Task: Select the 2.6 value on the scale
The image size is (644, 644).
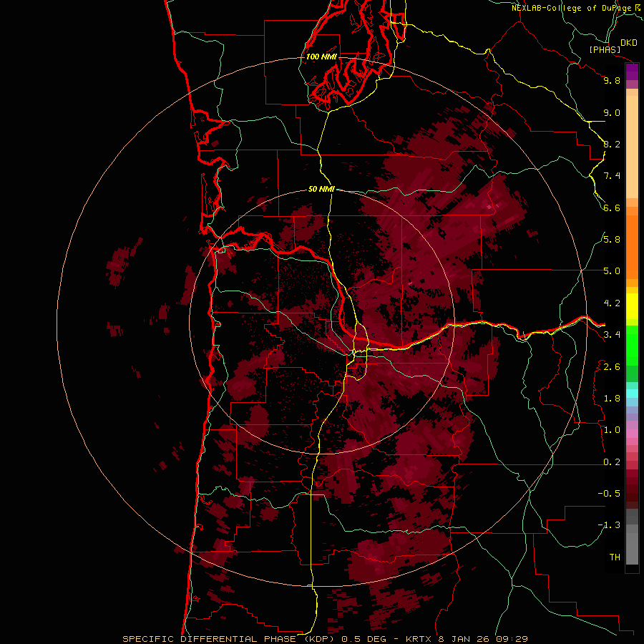Action: 612,367
